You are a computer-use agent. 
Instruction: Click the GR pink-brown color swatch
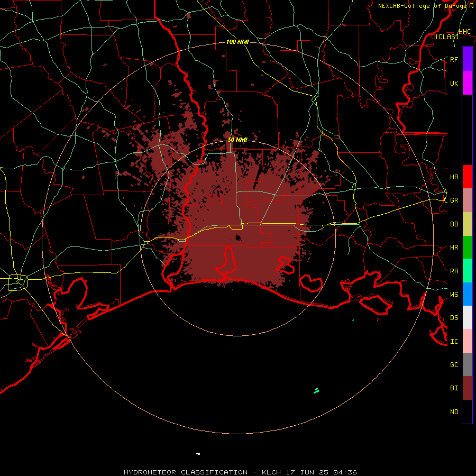(467, 200)
